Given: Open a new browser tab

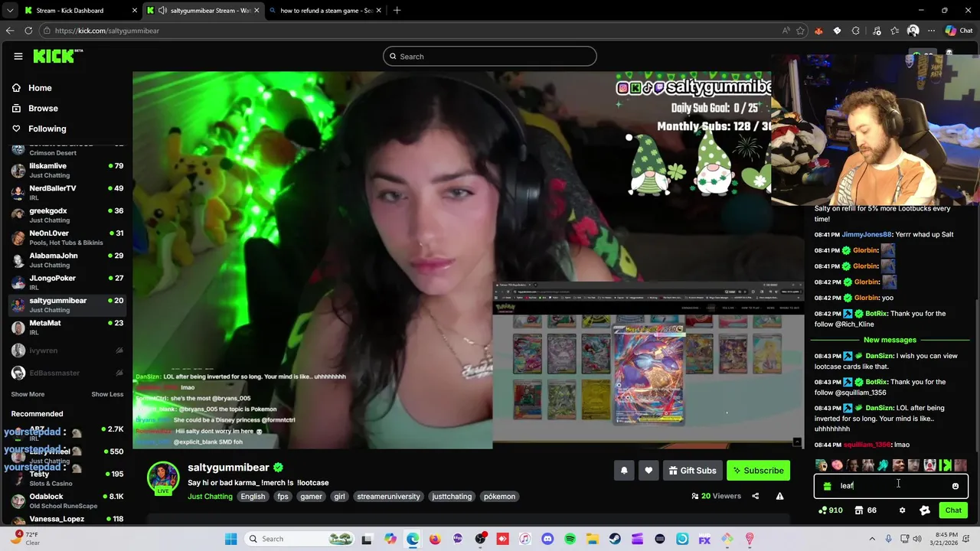Looking at the screenshot, I should tap(397, 11).
